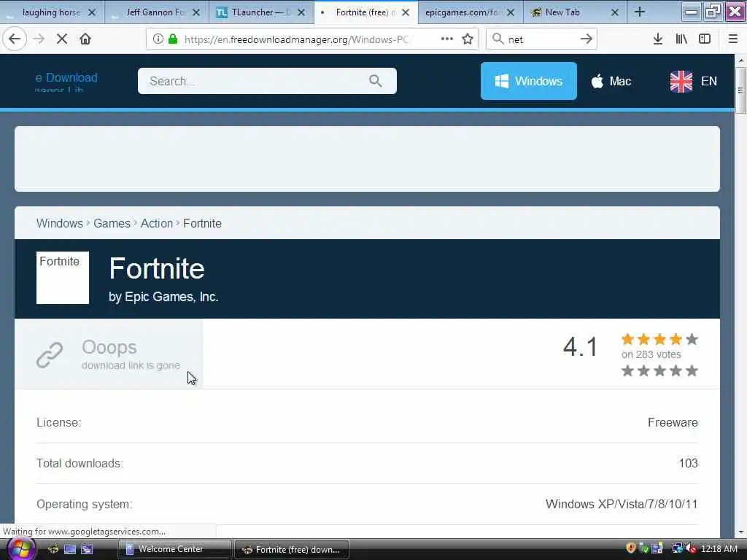Screen dimensions: 747x560
Task: Open Welcome Center taskbar button
Action: (174, 549)
